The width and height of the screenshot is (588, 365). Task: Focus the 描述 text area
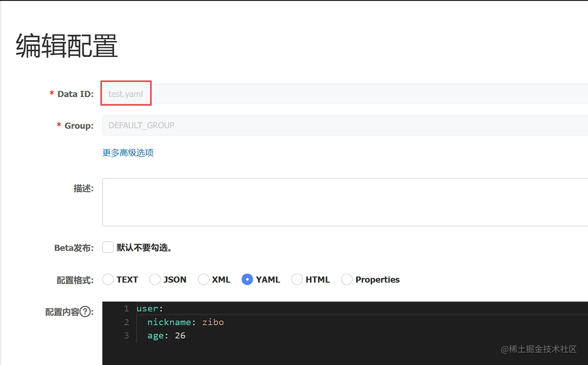coord(345,202)
